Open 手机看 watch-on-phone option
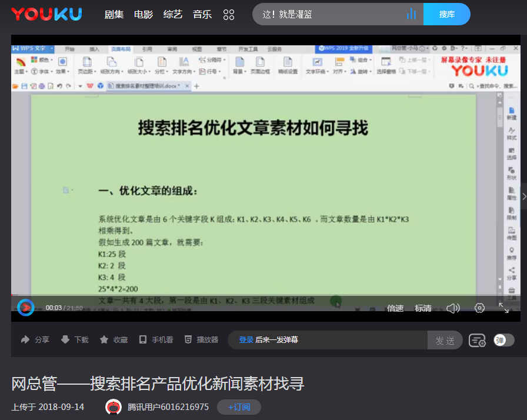Image resolution: width=527 pixels, height=420 pixels. point(143,339)
